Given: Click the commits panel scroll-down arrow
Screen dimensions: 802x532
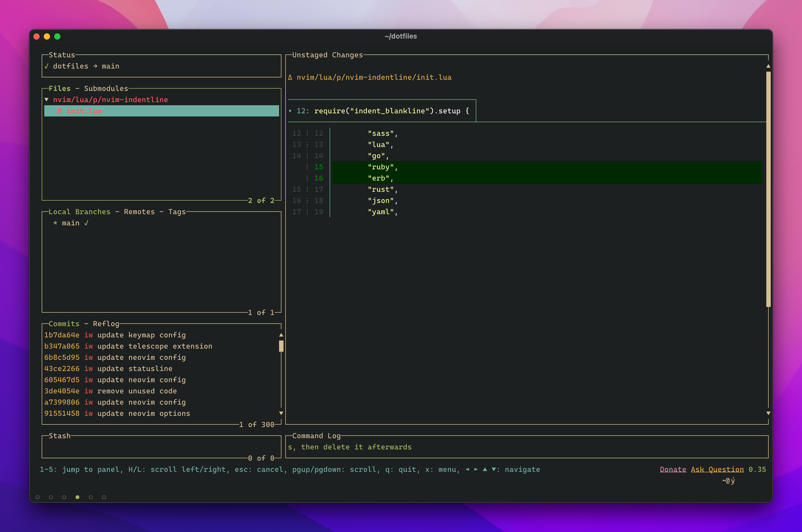Looking at the screenshot, I should click(281, 413).
